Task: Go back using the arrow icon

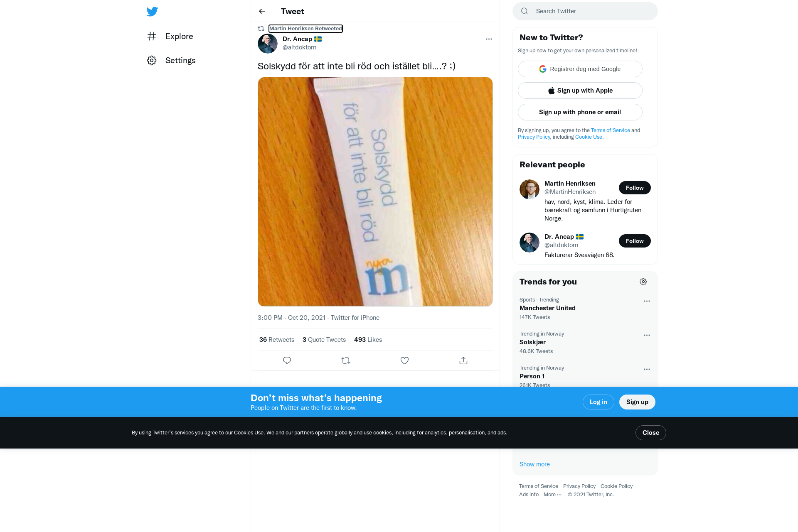Action: coord(262,11)
